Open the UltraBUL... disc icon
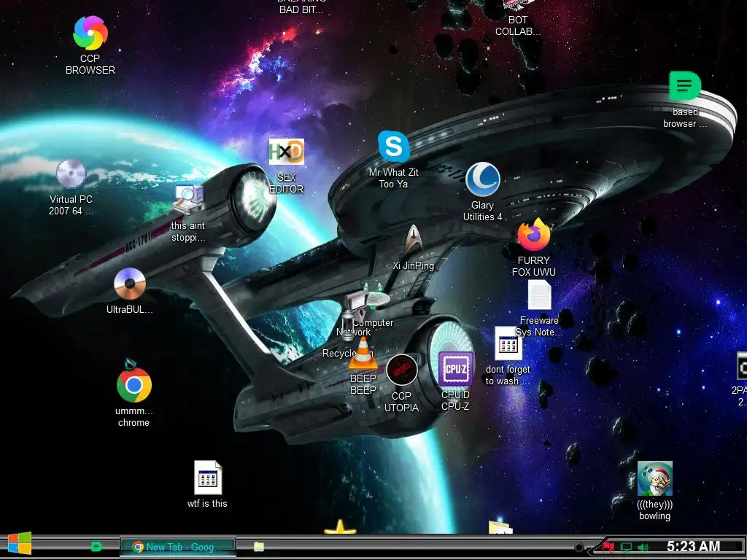The width and height of the screenshot is (747, 560). [130, 284]
